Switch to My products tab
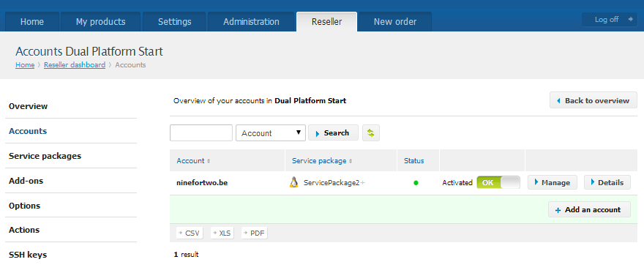Image resolution: width=644 pixels, height=273 pixels. (x=101, y=22)
